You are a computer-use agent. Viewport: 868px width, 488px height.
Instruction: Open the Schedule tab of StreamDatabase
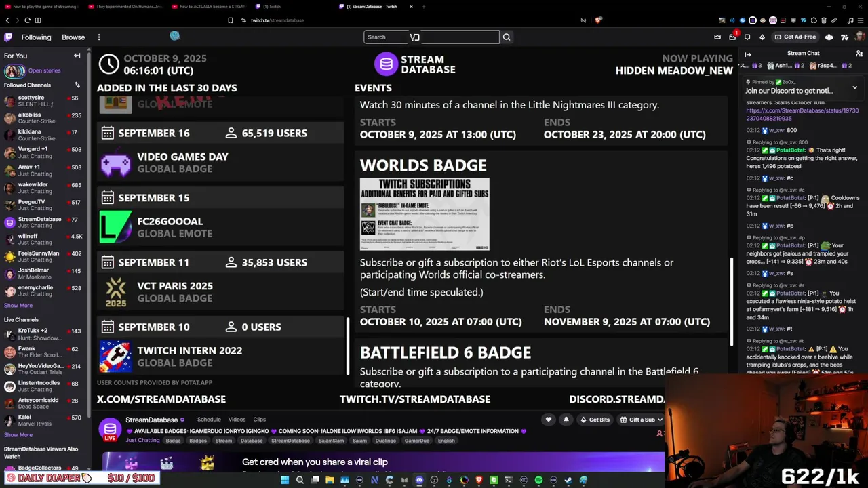(x=209, y=420)
